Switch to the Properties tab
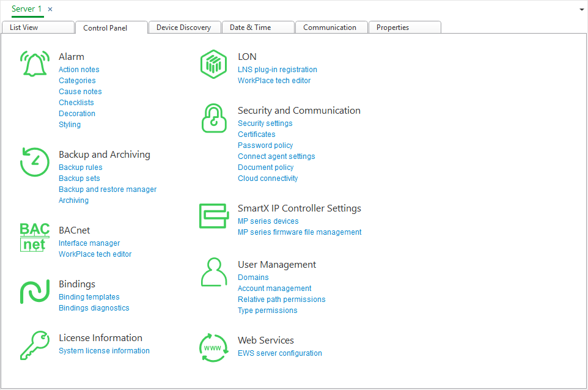This screenshot has width=588, height=390. pyautogui.click(x=405, y=28)
